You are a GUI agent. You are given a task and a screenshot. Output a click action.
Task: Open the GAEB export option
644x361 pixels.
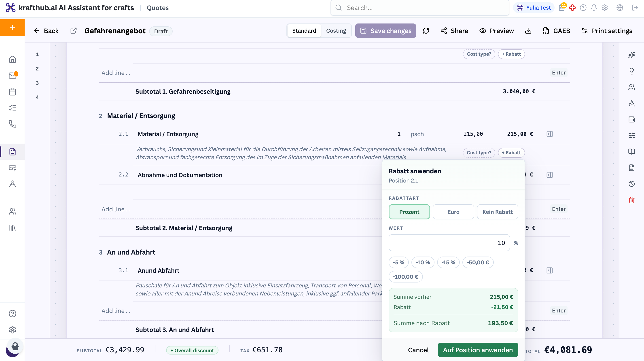(556, 31)
